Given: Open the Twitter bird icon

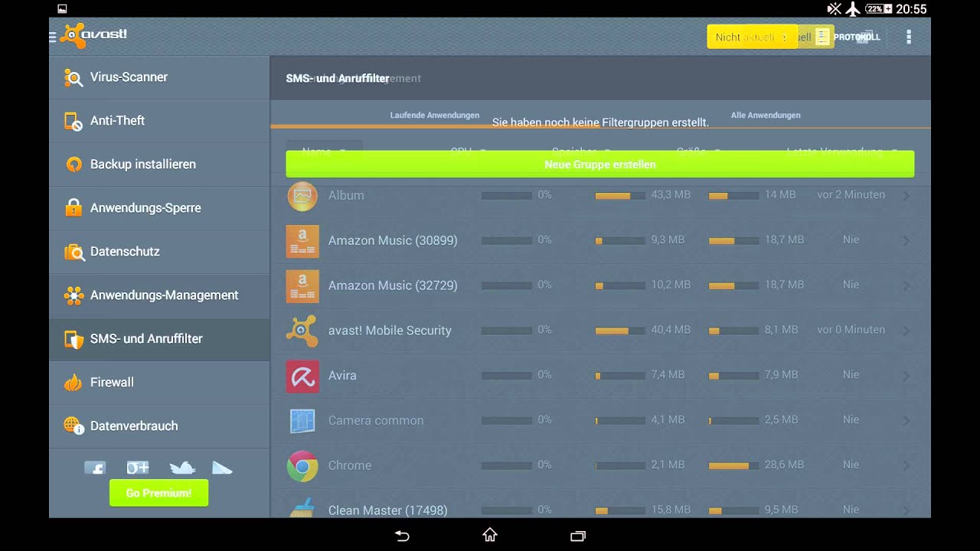Looking at the screenshot, I should (182, 468).
